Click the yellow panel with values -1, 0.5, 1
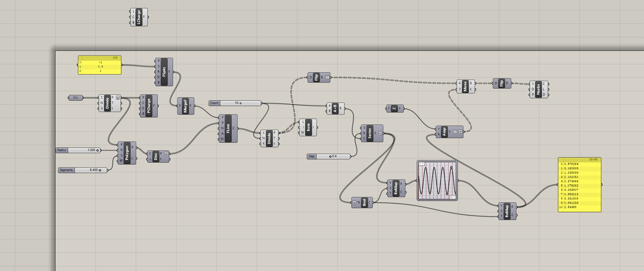This screenshot has width=644, height=271. (x=100, y=65)
